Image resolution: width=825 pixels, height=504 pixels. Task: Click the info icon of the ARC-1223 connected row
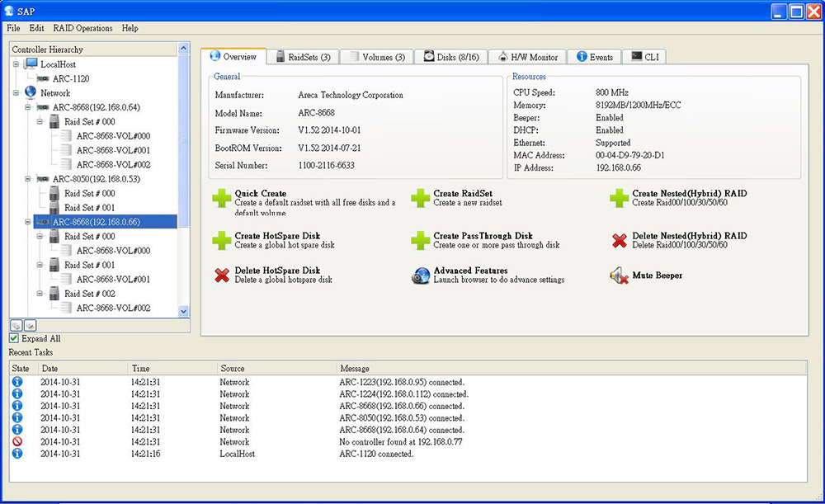(17, 382)
